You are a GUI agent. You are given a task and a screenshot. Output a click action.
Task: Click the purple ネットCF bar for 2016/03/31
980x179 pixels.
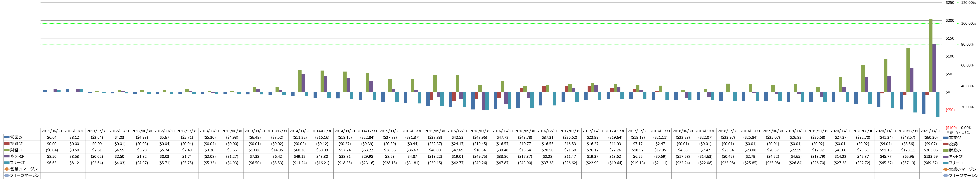[483, 101]
